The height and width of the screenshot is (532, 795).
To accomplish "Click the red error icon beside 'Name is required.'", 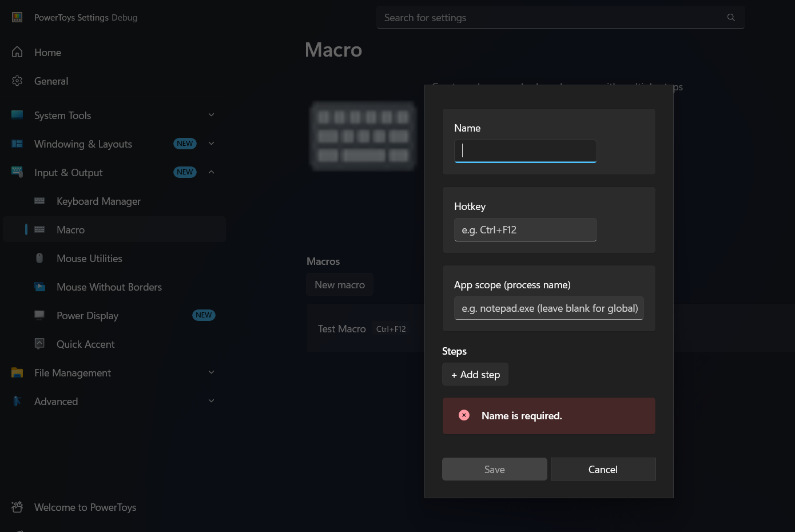I will click(x=464, y=415).
